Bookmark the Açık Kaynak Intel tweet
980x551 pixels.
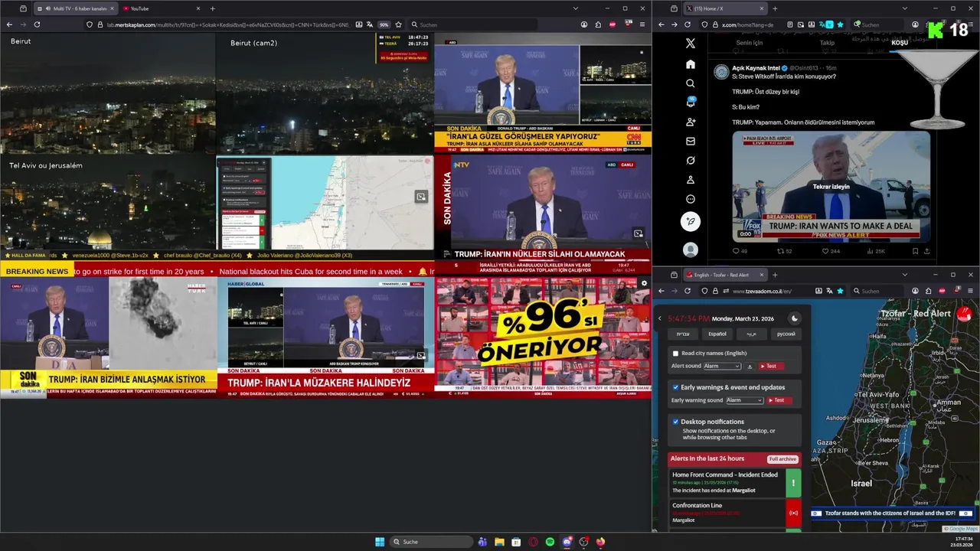(915, 251)
